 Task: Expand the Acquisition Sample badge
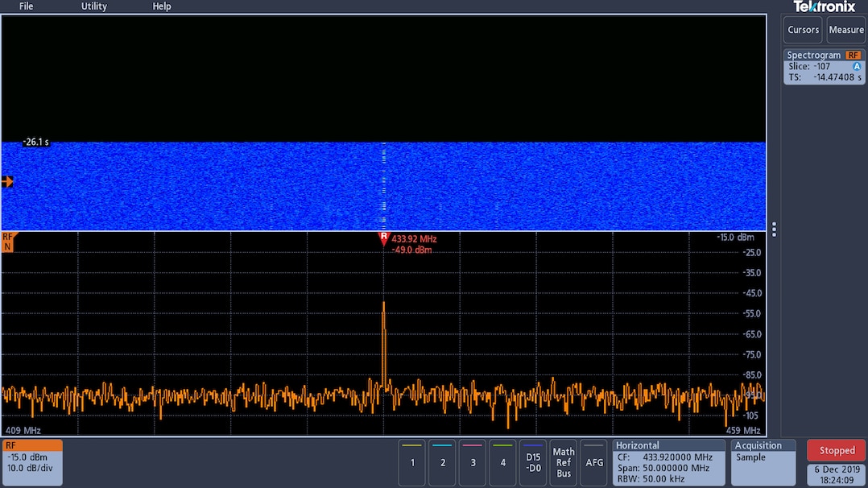763,461
